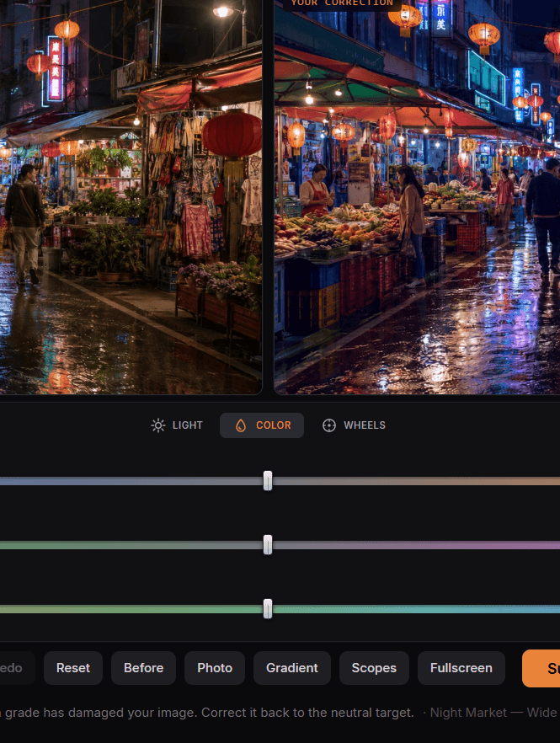Screen dimensions: 560x743
Task: Click the Reset button
Action: point(73,668)
